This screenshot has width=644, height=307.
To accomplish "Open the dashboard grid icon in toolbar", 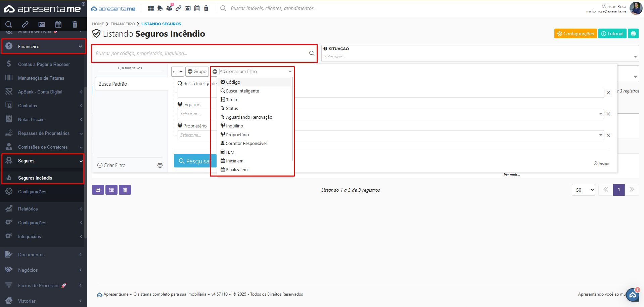I will click(151, 8).
